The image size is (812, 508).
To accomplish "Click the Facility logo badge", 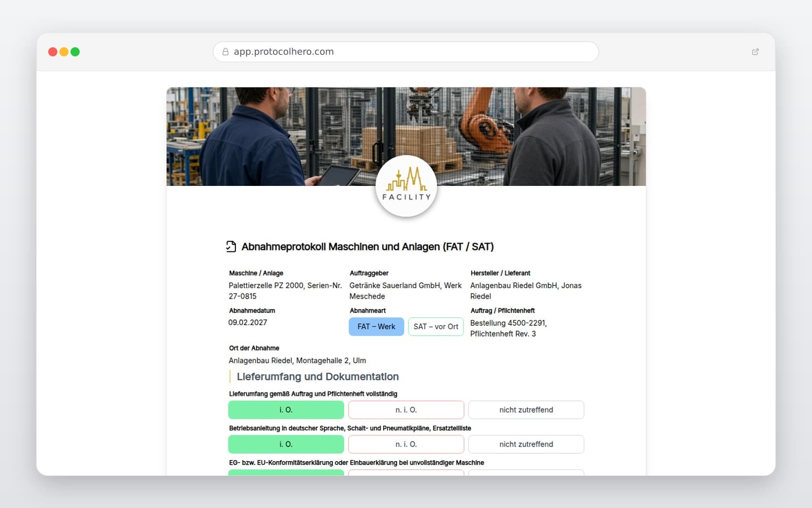I will click(406, 186).
